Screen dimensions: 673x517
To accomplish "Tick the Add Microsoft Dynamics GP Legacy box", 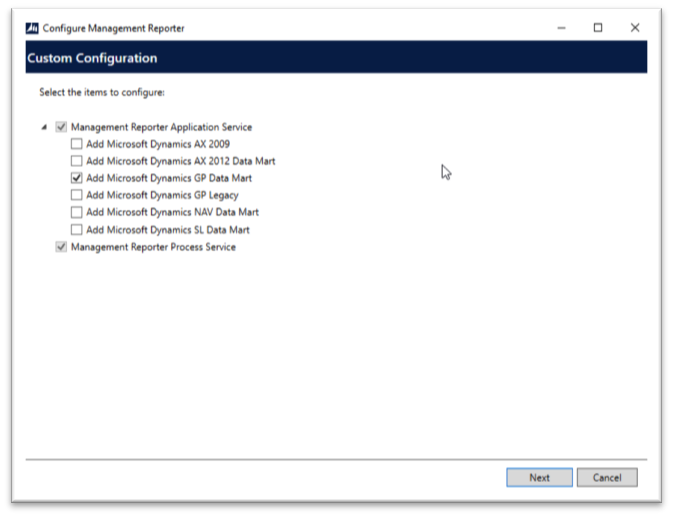I will coord(77,195).
